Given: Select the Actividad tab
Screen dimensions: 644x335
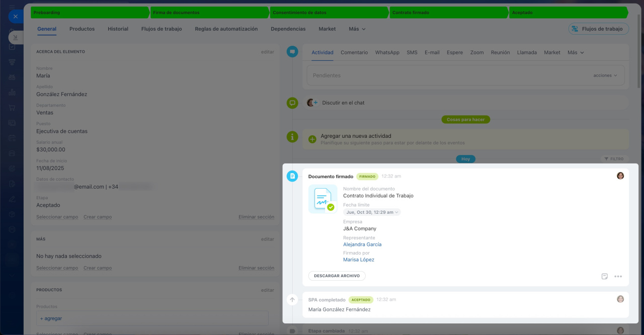Looking at the screenshot, I should coord(323,52).
